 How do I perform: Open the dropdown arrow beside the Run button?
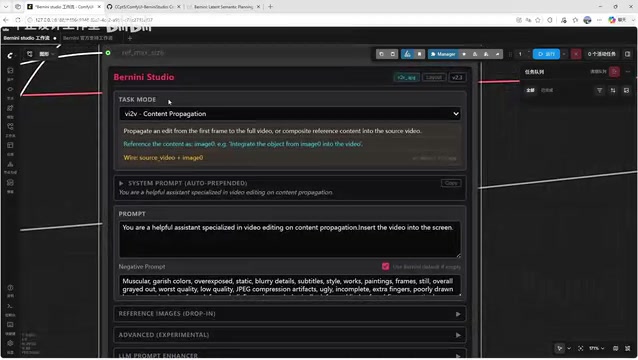(x=564, y=54)
